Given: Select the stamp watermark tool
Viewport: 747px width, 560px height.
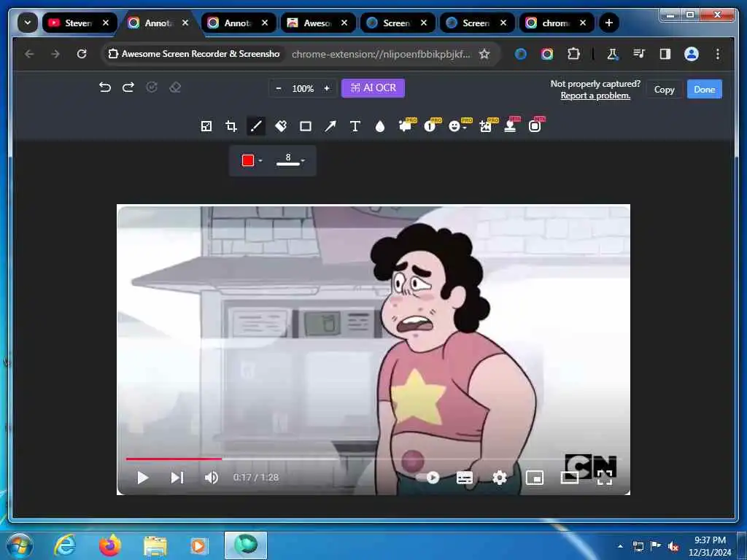Looking at the screenshot, I should point(511,125).
